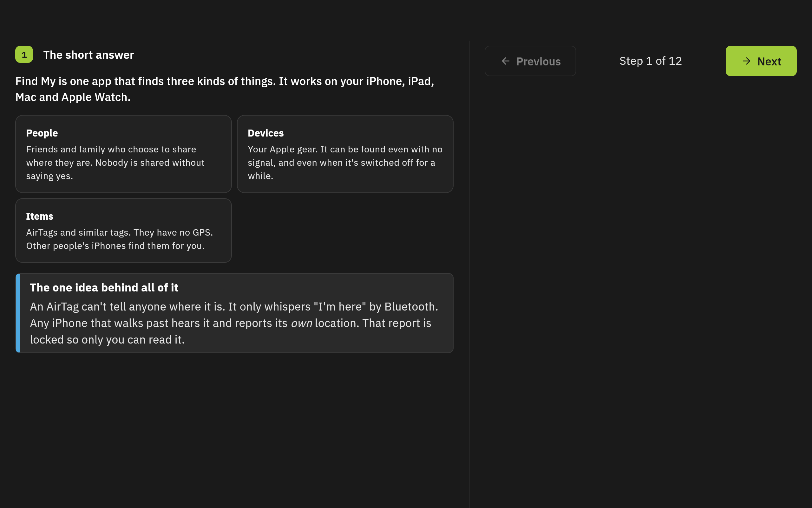Open the People card
The image size is (812, 508).
coord(123,154)
